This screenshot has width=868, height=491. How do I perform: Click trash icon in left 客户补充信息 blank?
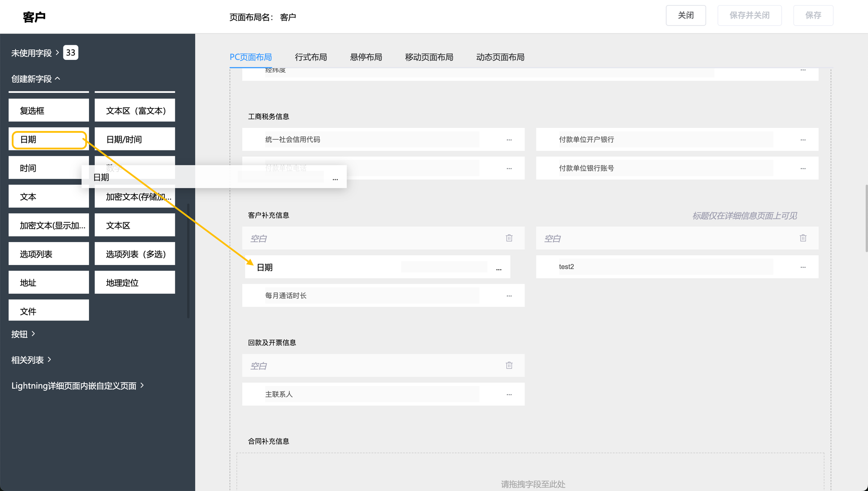pyautogui.click(x=509, y=238)
